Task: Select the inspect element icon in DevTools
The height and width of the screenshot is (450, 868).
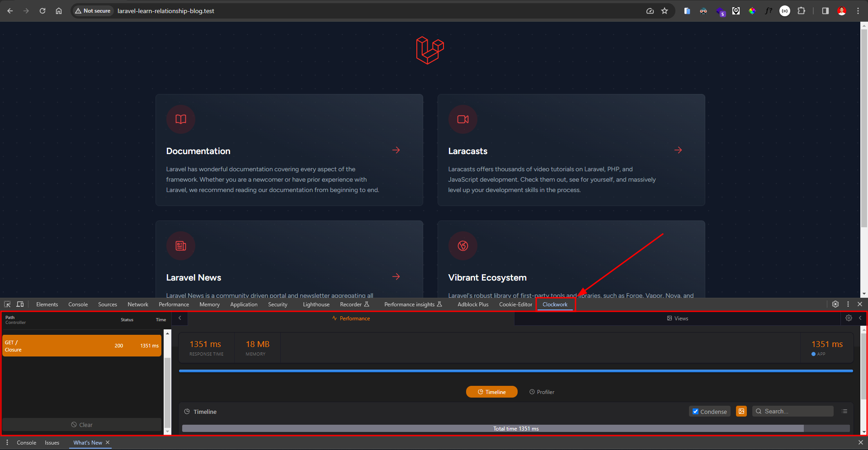Action: click(x=7, y=304)
